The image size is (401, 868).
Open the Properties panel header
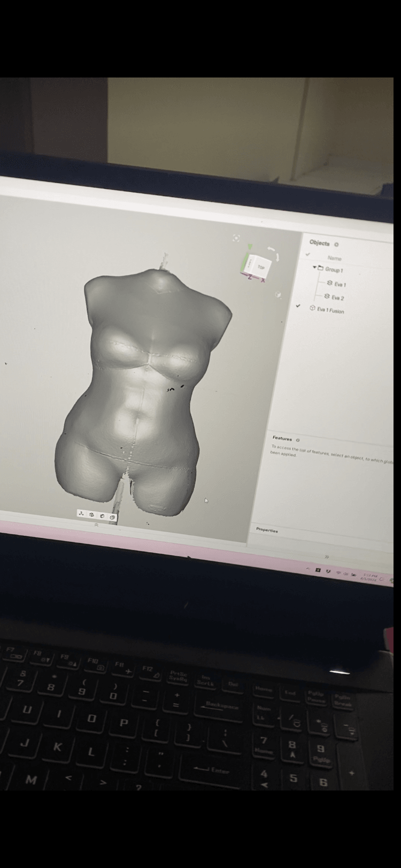point(267,530)
